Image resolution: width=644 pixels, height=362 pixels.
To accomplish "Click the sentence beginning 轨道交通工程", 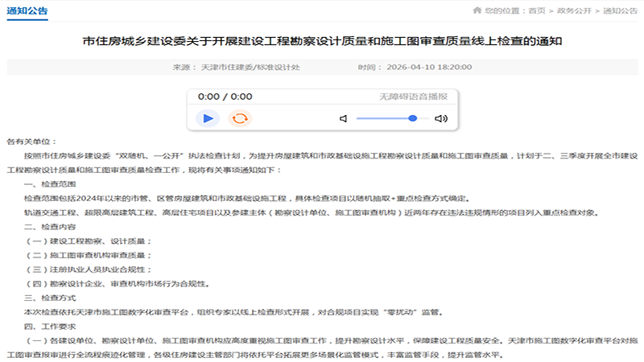I will click(312, 212).
